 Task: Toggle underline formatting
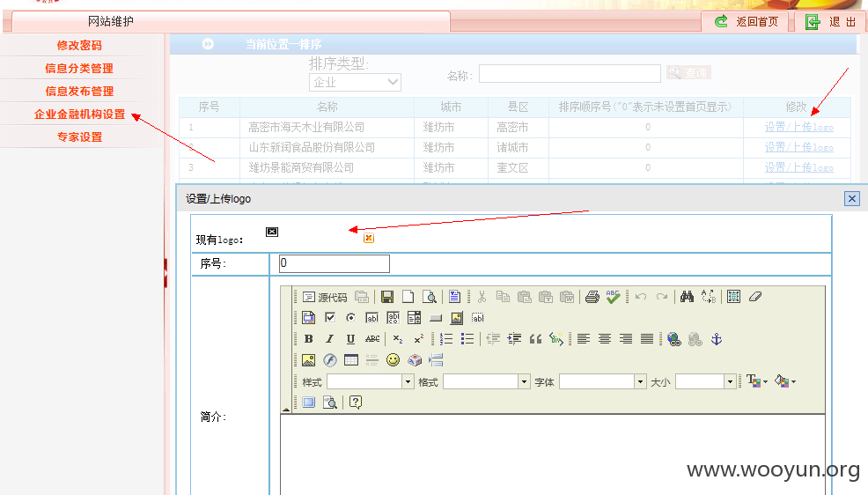click(x=350, y=339)
